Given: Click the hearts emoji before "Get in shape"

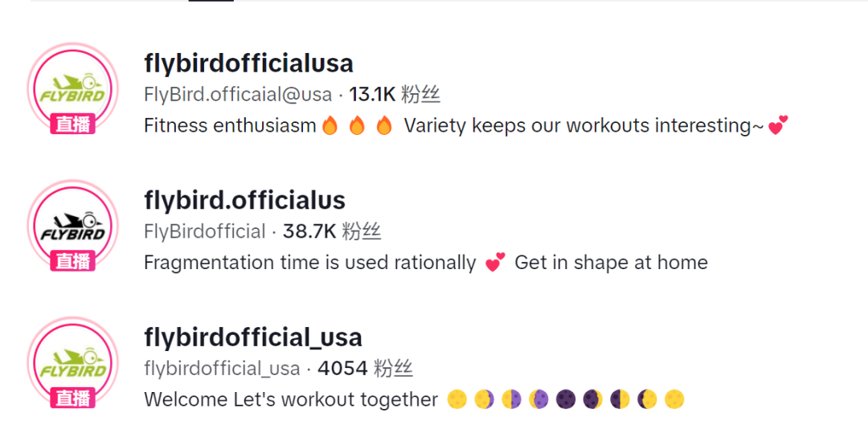Looking at the screenshot, I should click(x=495, y=263).
